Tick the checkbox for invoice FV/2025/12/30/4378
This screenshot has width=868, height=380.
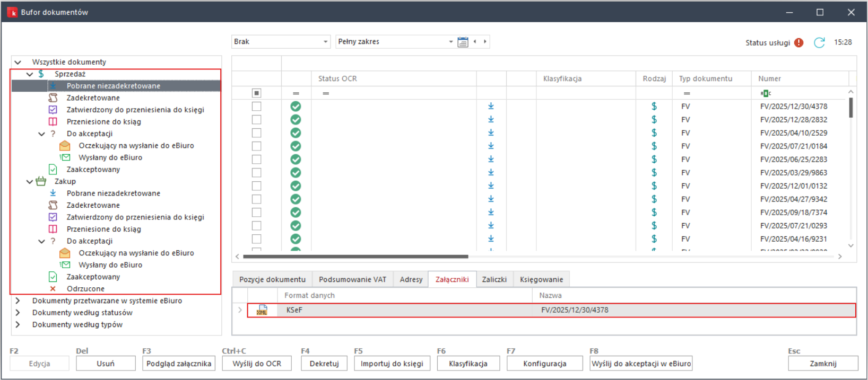pos(256,107)
